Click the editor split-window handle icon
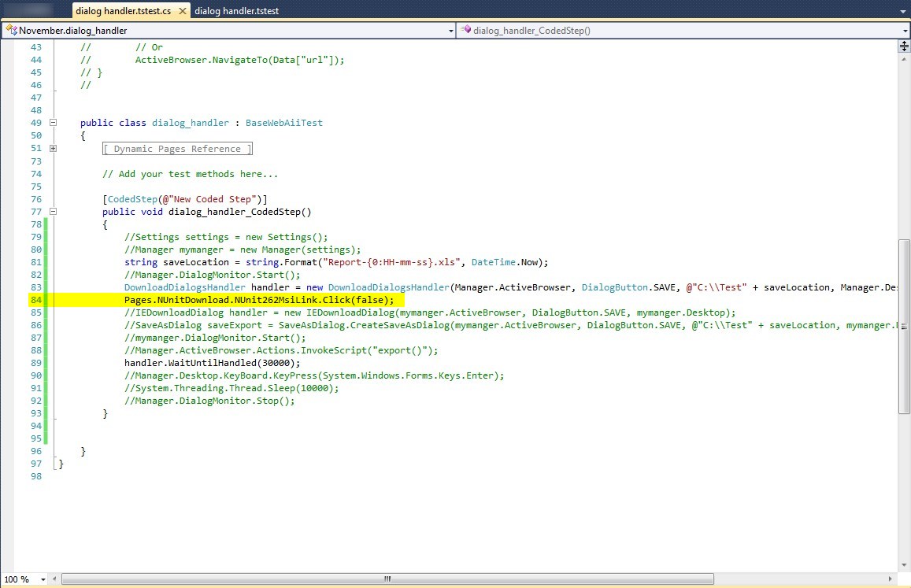The width and height of the screenshot is (911, 588). (904, 46)
